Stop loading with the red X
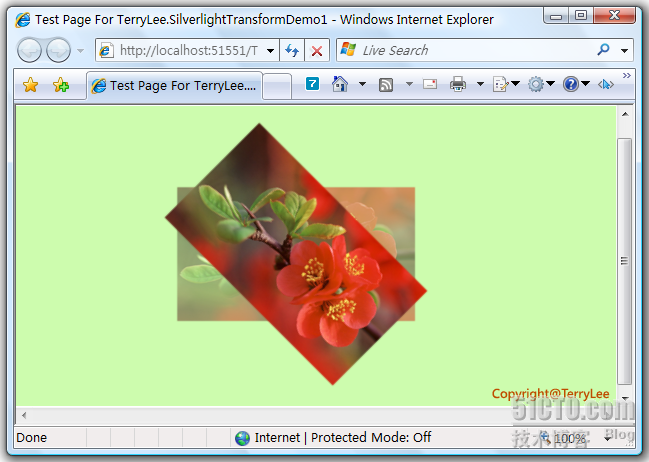The image size is (649, 462). [317, 51]
